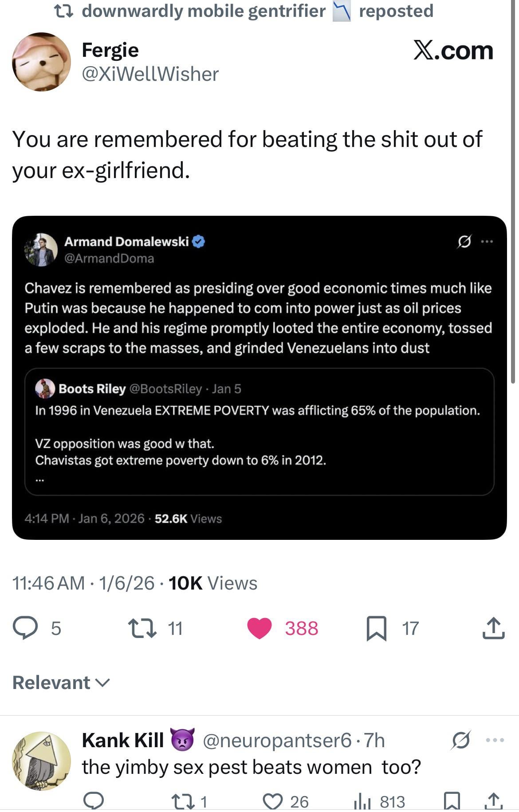Open Fergie's profile picture

tap(41, 62)
